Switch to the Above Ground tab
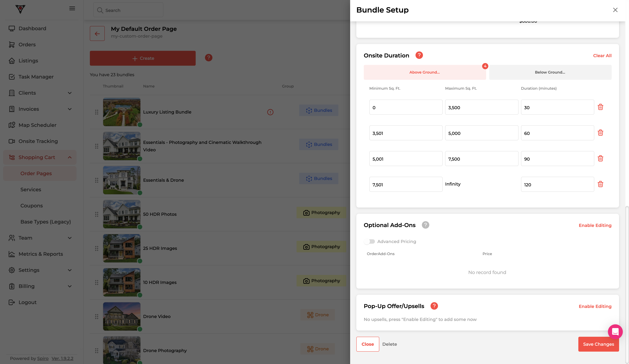The height and width of the screenshot is (364, 629). click(424, 72)
